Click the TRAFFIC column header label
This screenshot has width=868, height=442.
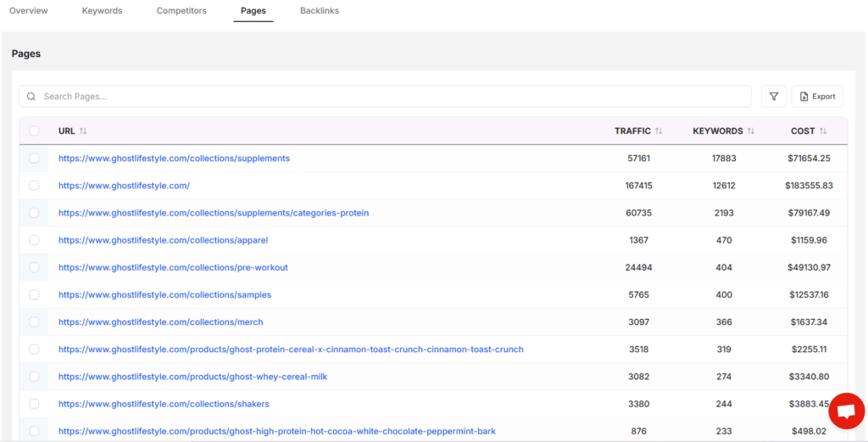click(x=632, y=131)
